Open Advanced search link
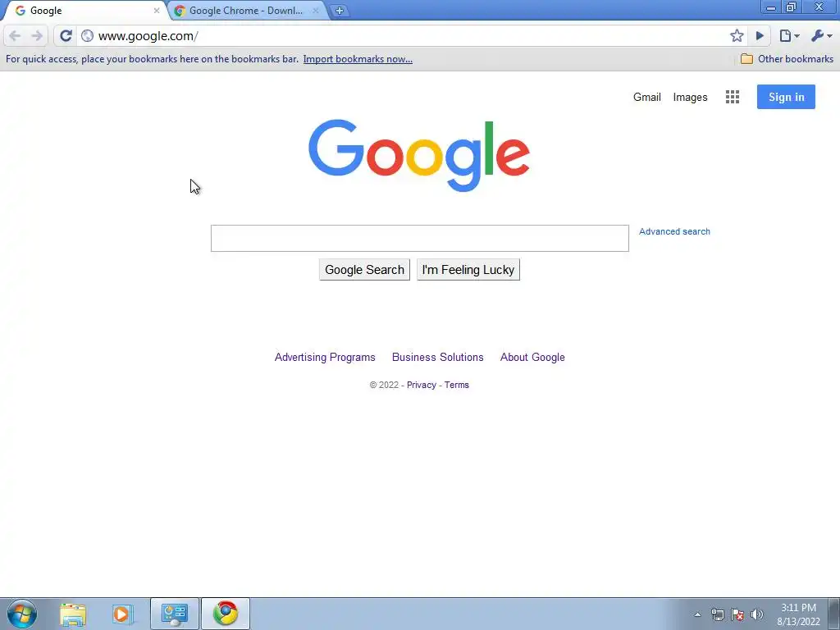Screen dimensions: 840x630 coord(674,231)
